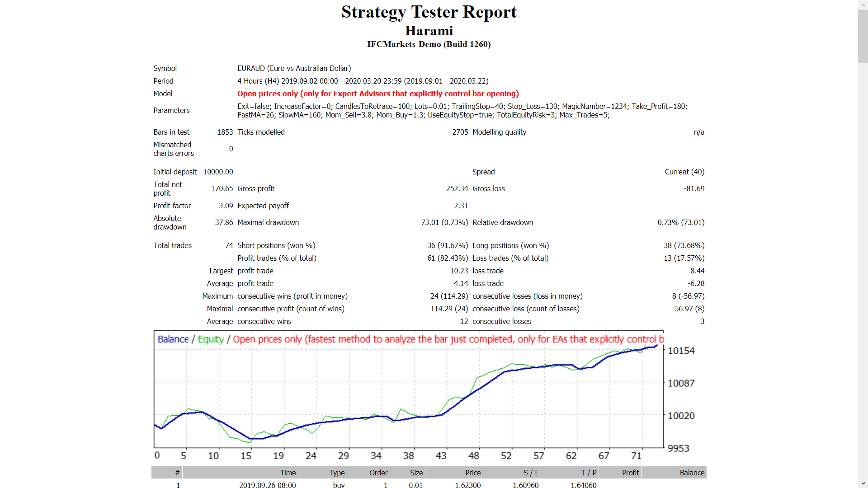Select the EURAUD symbol description text
The image size is (868, 488).
point(294,68)
